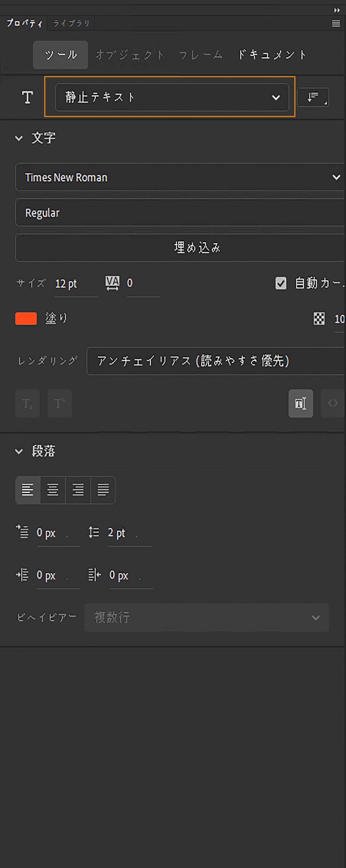Viewport: 346px width, 868px height.
Task: Open the text orientation options icon
Action: 313,98
